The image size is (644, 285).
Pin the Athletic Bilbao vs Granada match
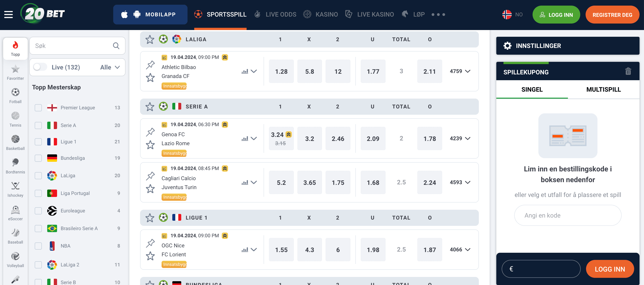pyautogui.click(x=150, y=65)
